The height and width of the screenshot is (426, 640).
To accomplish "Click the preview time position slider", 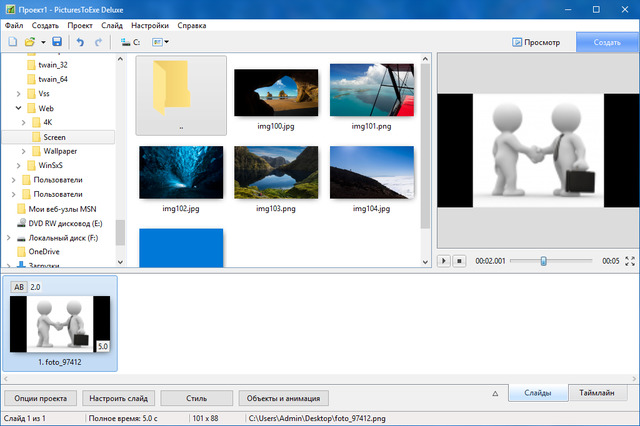I will 543,261.
